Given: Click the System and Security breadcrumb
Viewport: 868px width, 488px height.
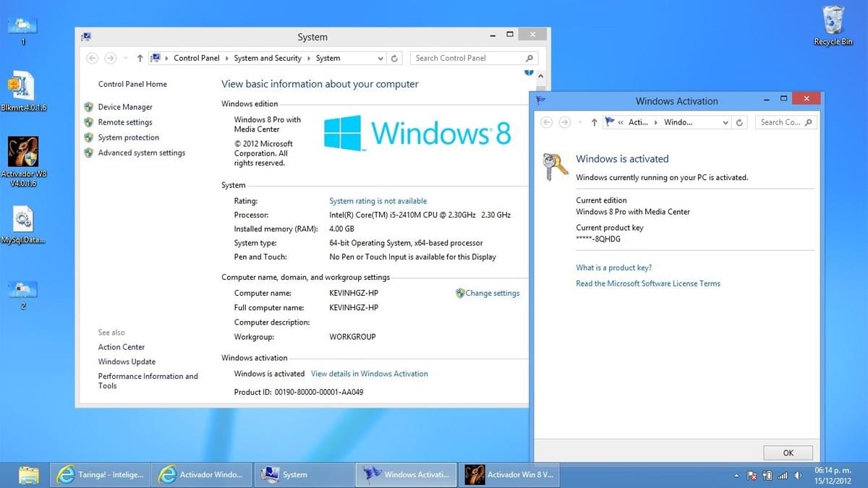Looking at the screenshot, I should 268,58.
